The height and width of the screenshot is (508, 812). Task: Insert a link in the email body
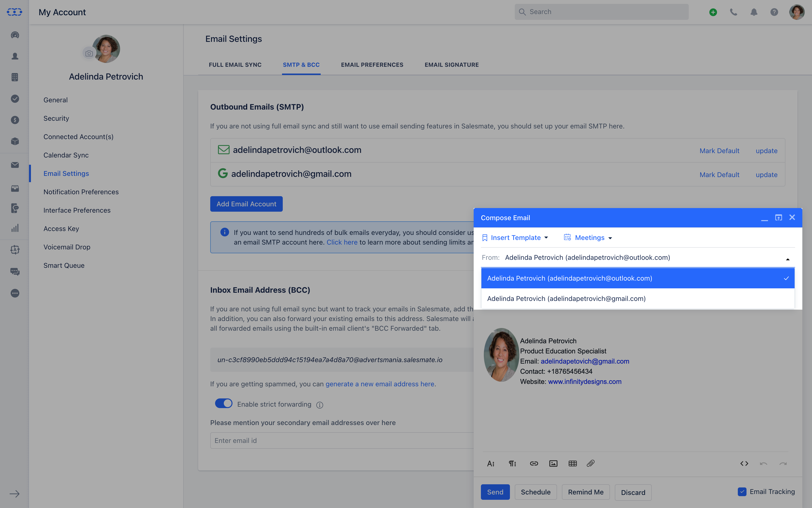[534, 464]
